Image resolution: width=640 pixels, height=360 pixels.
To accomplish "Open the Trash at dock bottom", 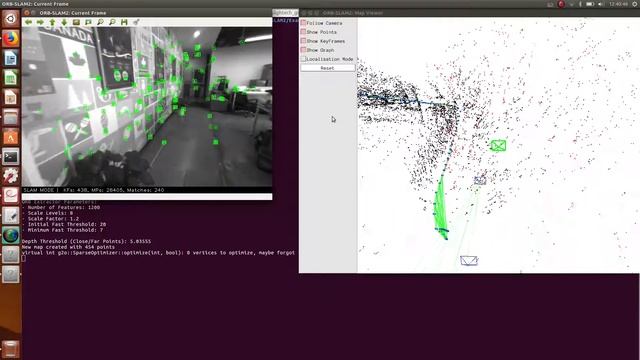I will 11,349.
